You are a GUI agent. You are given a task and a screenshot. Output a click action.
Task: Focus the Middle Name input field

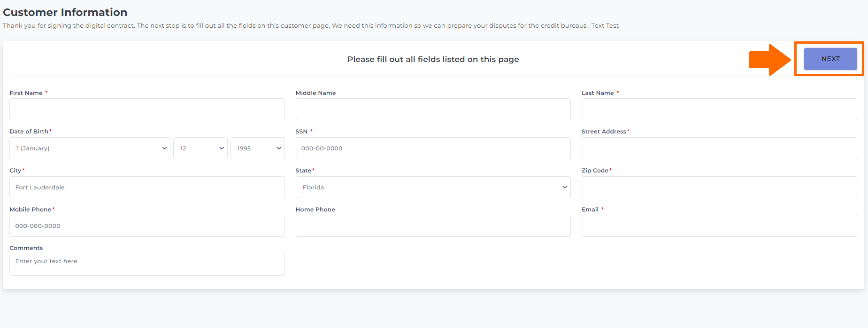[433, 109]
